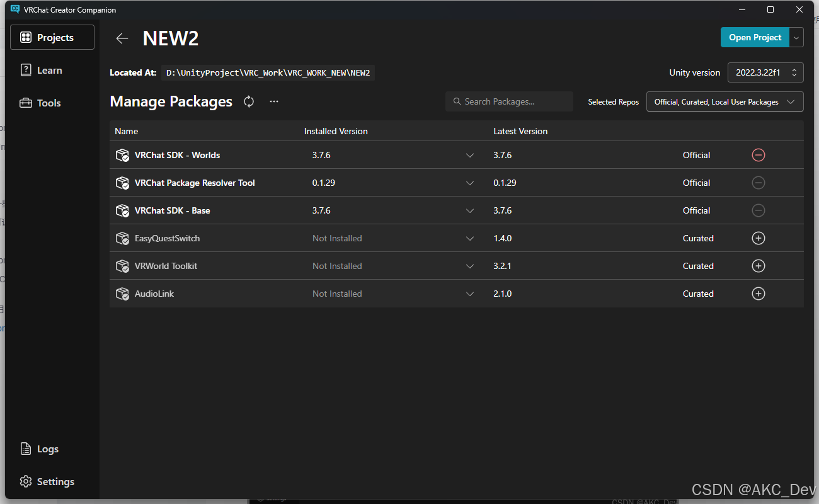Click package icon of VRChat SDK - Worlds

[x=122, y=155]
